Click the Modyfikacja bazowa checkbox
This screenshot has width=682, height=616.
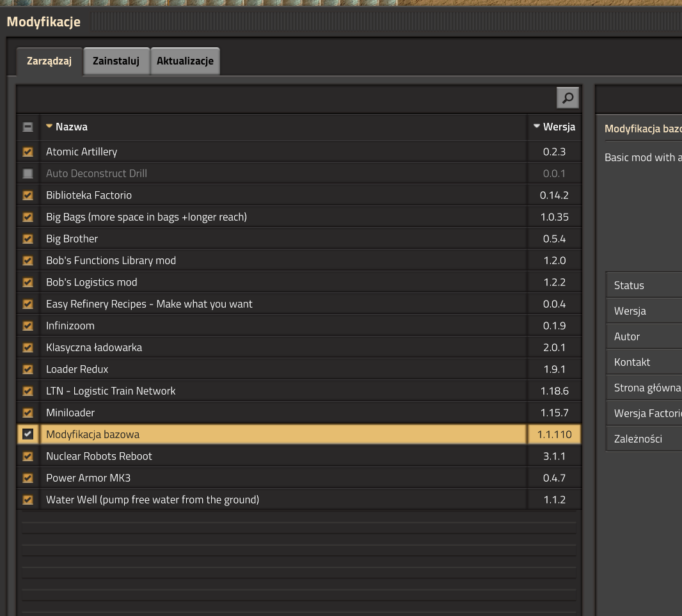tap(28, 435)
